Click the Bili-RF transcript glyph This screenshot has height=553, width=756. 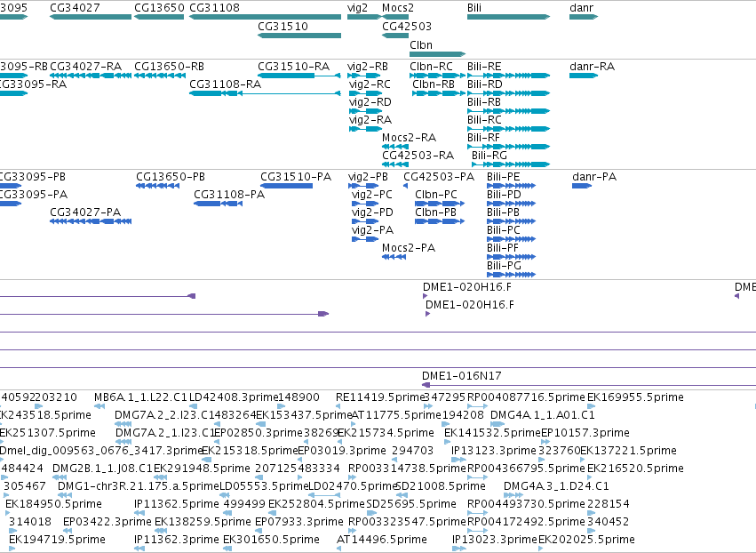pyautogui.click(x=509, y=147)
